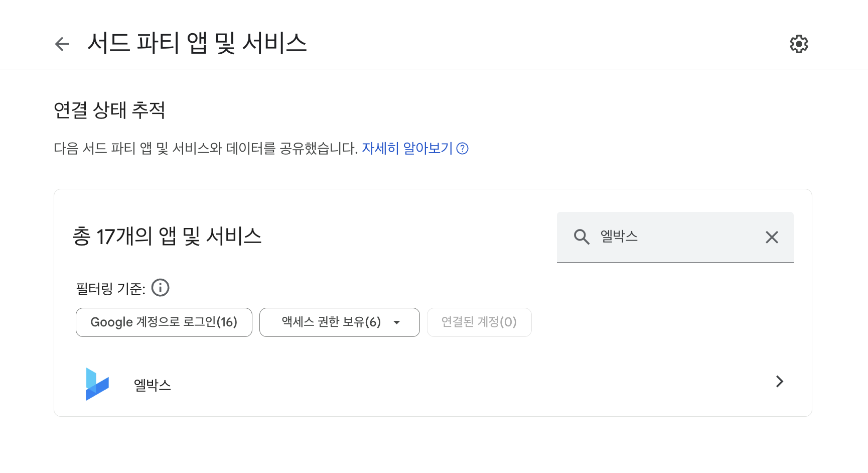
Task: Click the help question mark icon
Action: click(463, 149)
